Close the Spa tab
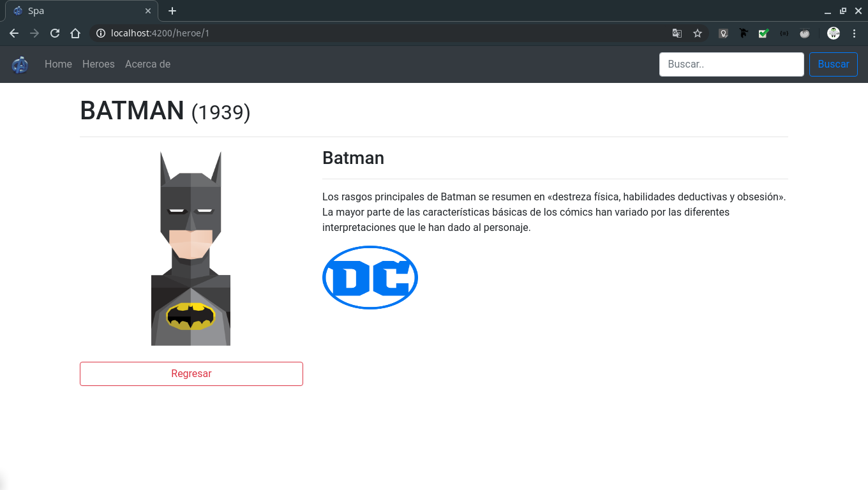The width and height of the screenshot is (868, 490). tap(148, 11)
